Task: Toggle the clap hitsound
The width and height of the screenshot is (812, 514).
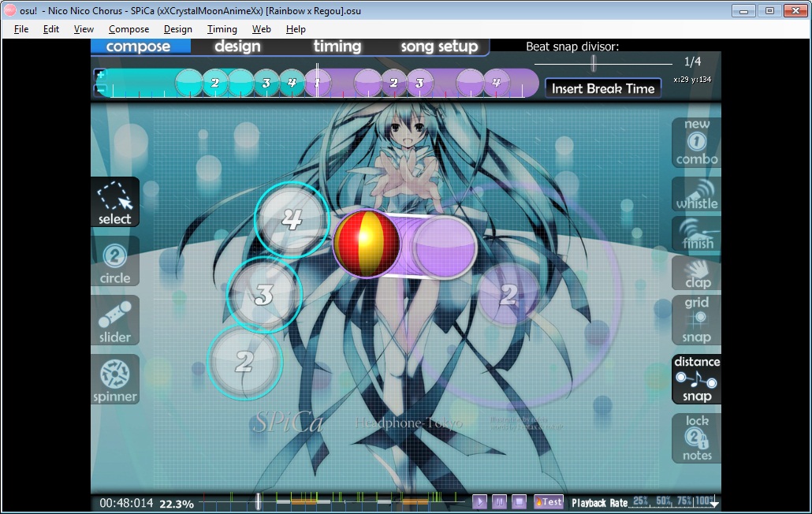Action: 697,274
